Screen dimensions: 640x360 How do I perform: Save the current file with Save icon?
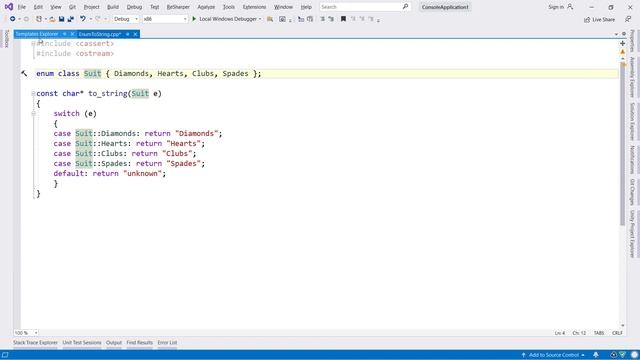click(62, 19)
